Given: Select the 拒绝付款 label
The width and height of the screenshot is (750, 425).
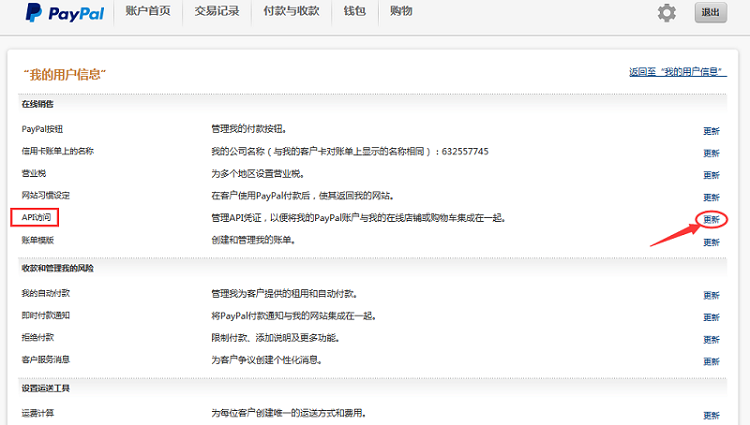Looking at the screenshot, I should (x=38, y=337).
